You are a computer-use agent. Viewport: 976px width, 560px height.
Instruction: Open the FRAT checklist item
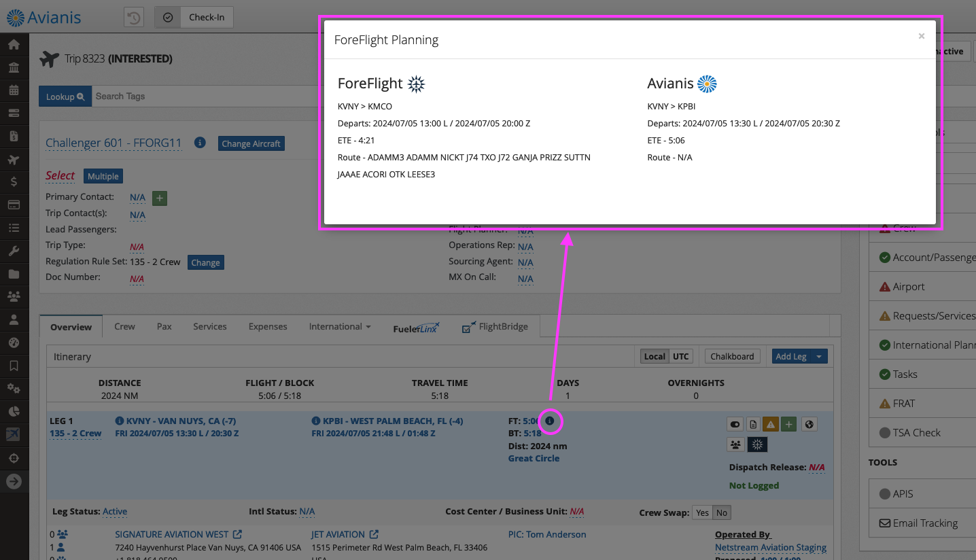922,403
